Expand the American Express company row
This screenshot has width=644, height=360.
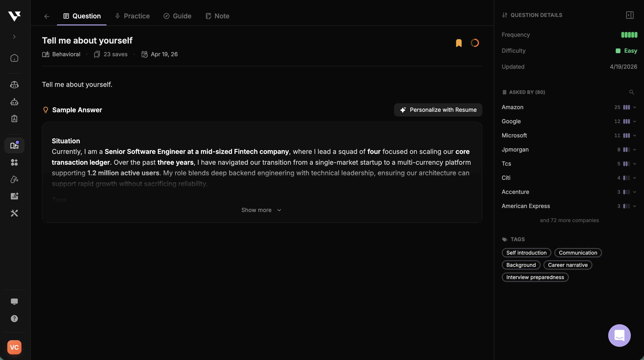click(x=635, y=206)
